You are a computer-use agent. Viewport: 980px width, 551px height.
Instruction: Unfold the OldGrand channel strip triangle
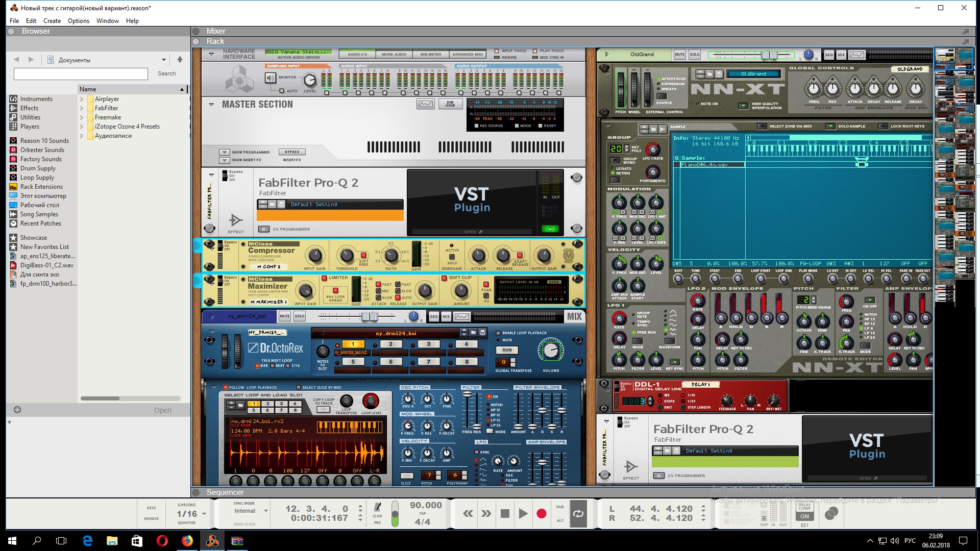click(607, 55)
